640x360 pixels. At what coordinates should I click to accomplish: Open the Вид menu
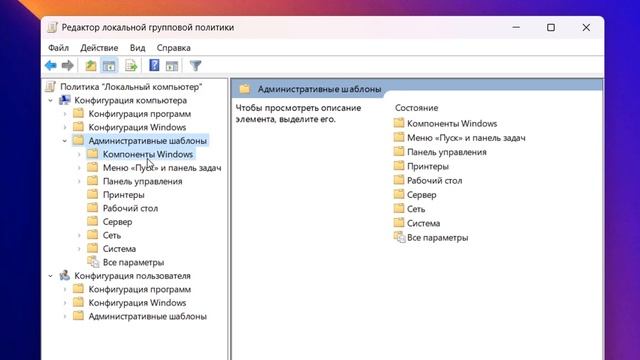(x=138, y=48)
